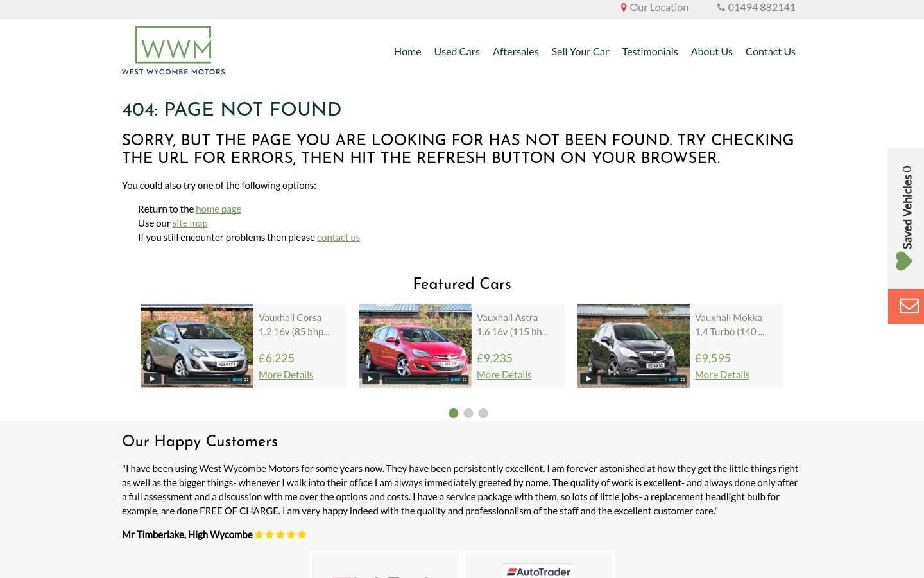This screenshot has width=924, height=578.
Task: Open the Vauxhall Astra car thumbnail
Action: 415,346
